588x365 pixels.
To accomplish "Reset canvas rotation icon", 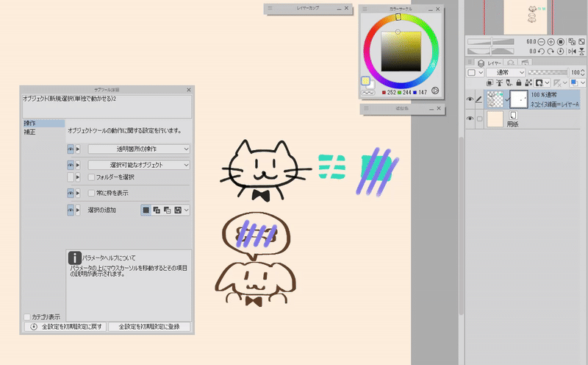I will tap(561, 52).
